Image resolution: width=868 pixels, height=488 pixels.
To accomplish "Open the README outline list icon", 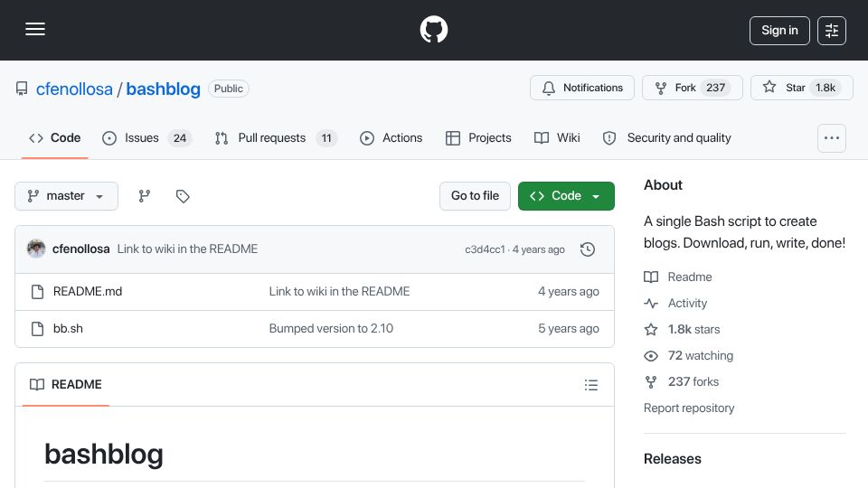I will point(590,385).
